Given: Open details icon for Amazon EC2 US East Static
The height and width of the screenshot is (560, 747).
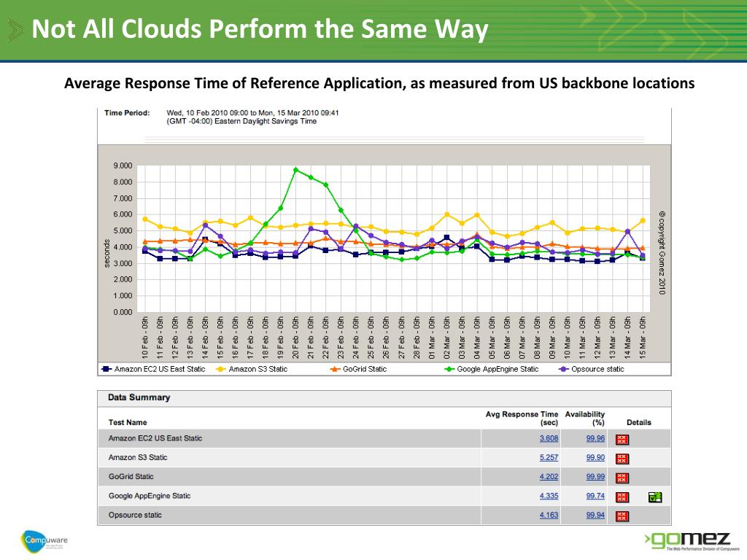Looking at the screenshot, I should [x=622, y=440].
